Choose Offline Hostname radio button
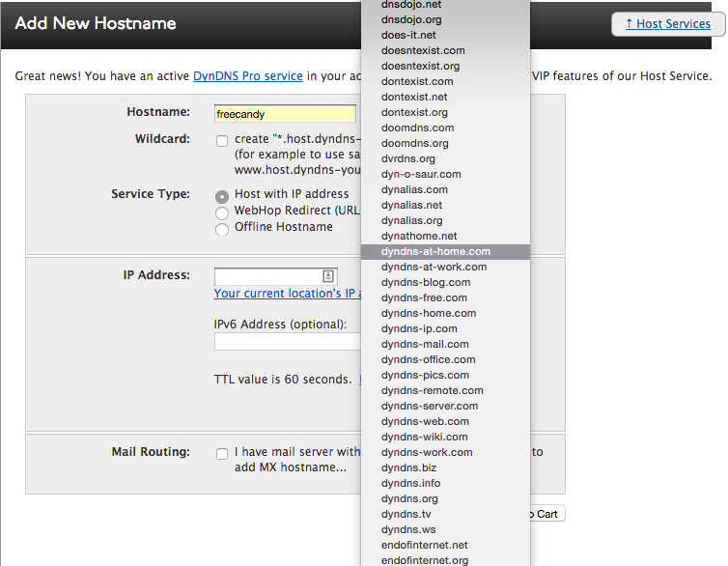 coord(223,229)
